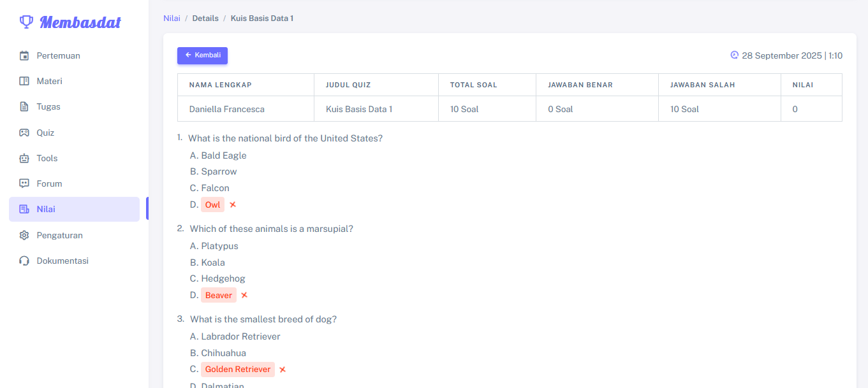
Task: Click the Tugas document icon
Action: [x=24, y=106]
